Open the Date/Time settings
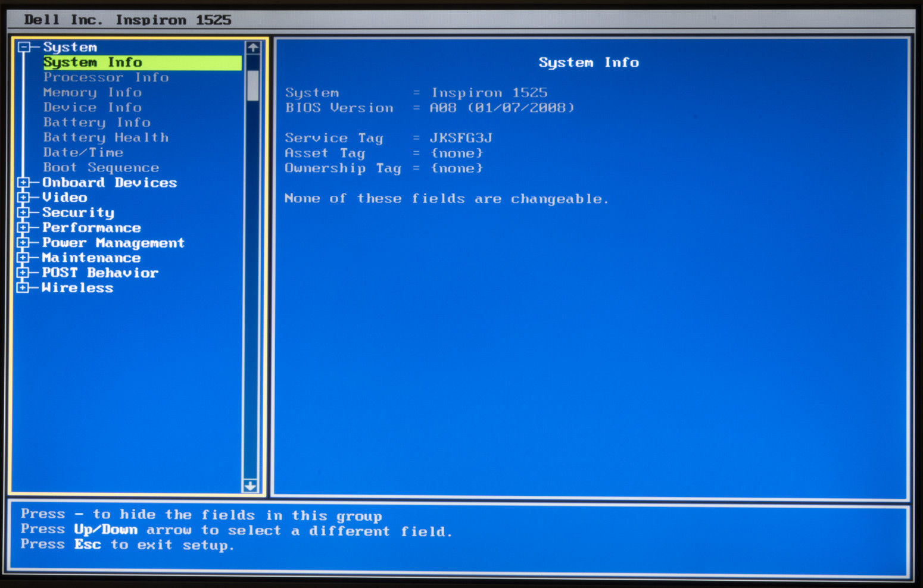This screenshot has width=923, height=588. [83, 152]
